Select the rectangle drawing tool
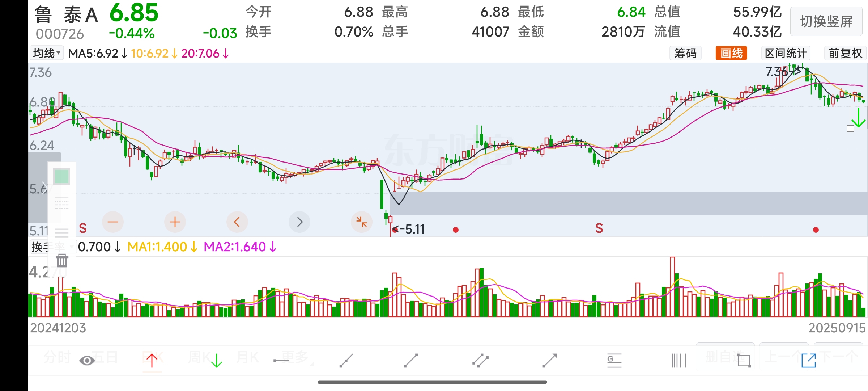The height and width of the screenshot is (391, 868). click(x=744, y=361)
